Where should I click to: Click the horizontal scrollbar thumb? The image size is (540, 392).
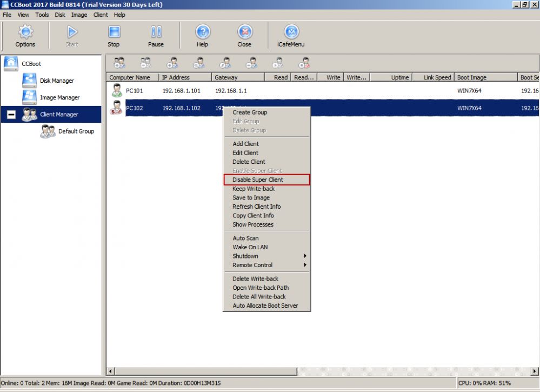[206, 371]
